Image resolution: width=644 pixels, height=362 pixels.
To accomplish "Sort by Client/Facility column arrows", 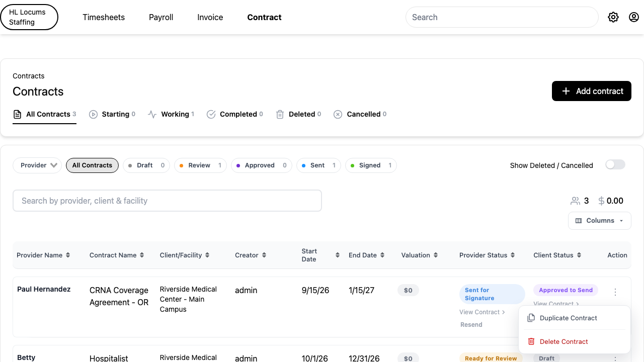I will (207, 255).
